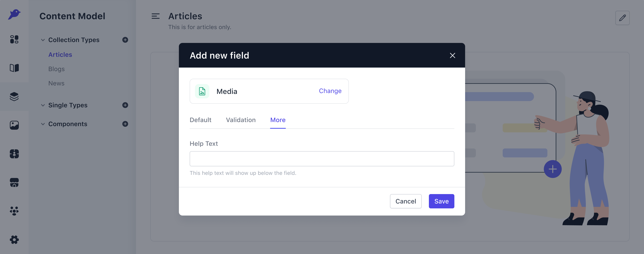Open the team members group icon
This screenshot has width=644, height=254.
tap(14, 211)
